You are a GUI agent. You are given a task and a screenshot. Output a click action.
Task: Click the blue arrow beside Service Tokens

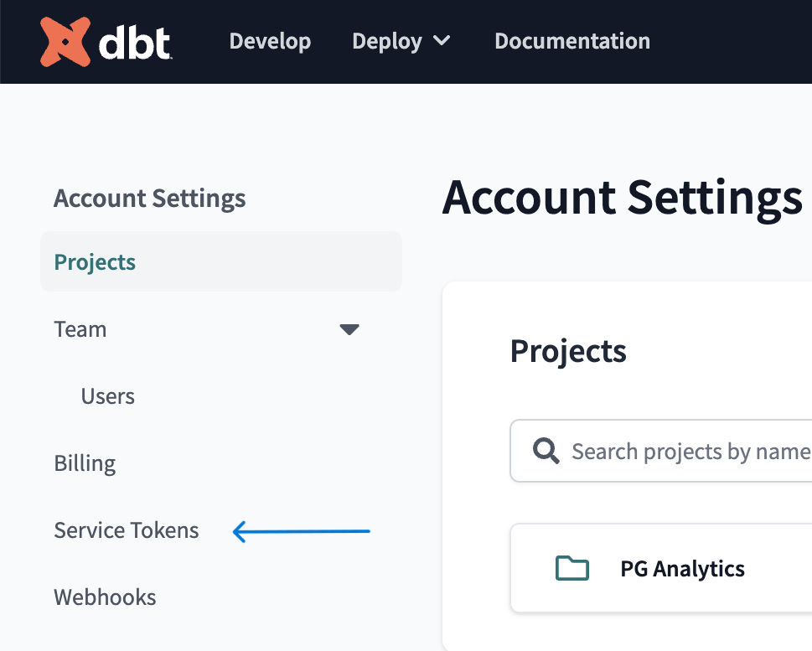click(x=301, y=531)
